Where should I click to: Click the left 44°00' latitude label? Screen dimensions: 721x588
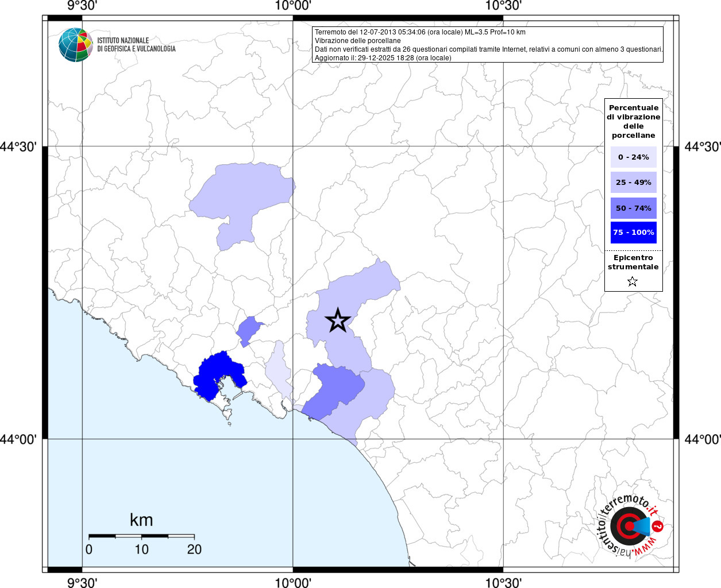point(19,439)
